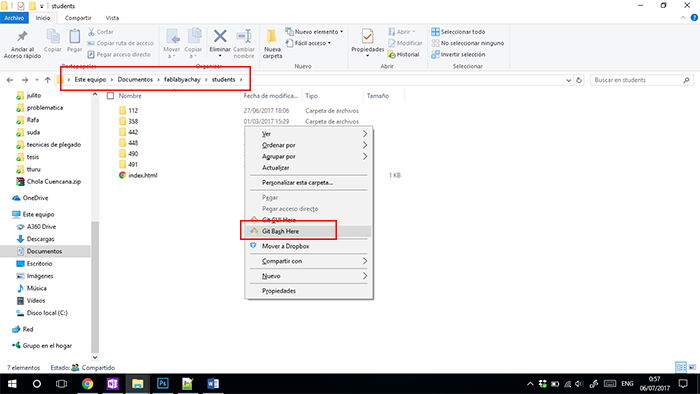The width and height of the screenshot is (700, 394).
Task: Click Pegar acceso directo in ribbon
Action: [x=119, y=54]
